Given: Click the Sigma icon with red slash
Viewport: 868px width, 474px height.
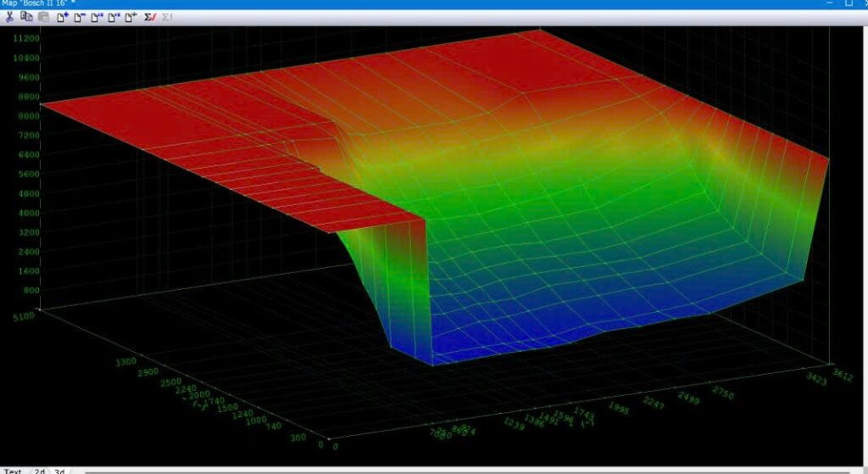Looking at the screenshot, I should point(150,17).
